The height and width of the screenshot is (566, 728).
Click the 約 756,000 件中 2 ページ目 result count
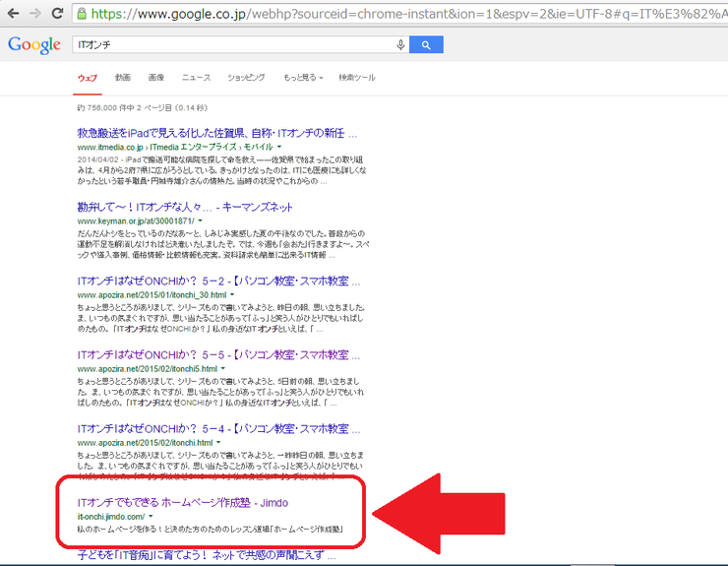click(142, 108)
